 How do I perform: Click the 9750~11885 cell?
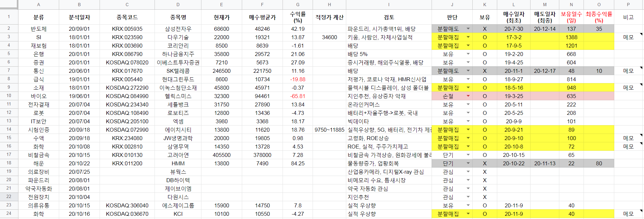click(x=329, y=130)
